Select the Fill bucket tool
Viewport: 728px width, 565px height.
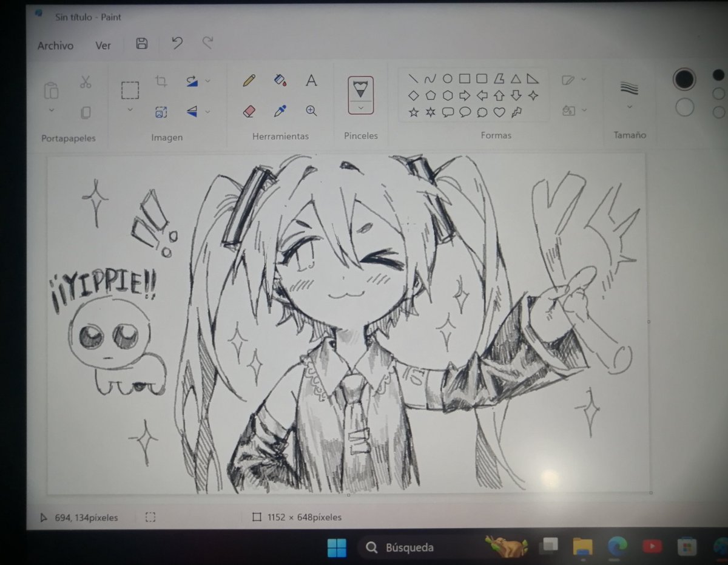point(280,80)
